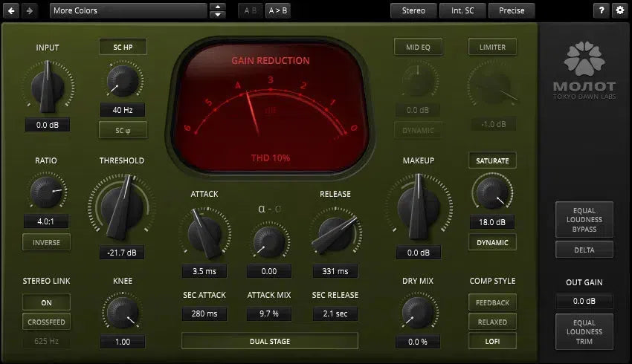The height and width of the screenshot is (364, 632).
Task: Click the Molot Tokyo Dawn Labs logo
Action: pos(585,68)
